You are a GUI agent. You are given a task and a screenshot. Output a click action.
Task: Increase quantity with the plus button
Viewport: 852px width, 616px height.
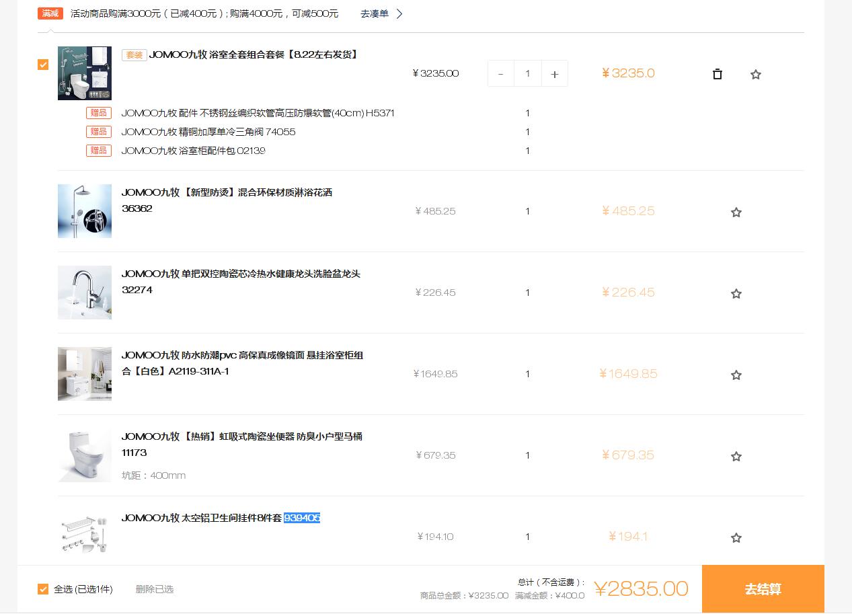[554, 74]
